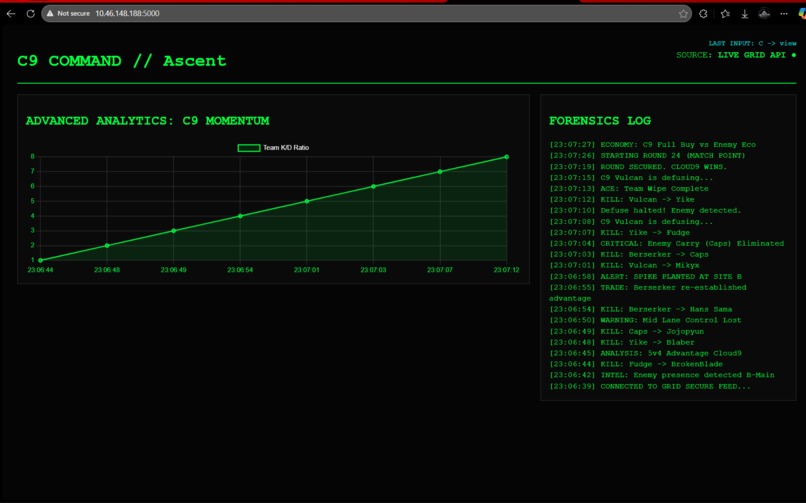Image resolution: width=806 pixels, height=503 pixels.
Task: Select log entry TRADE: Berserker re-established
Action: click(x=648, y=293)
